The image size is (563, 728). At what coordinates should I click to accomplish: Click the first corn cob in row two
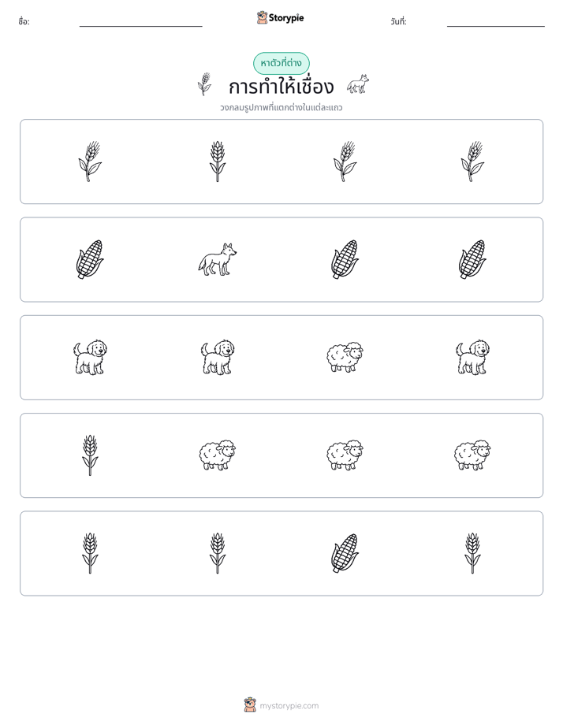click(90, 259)
